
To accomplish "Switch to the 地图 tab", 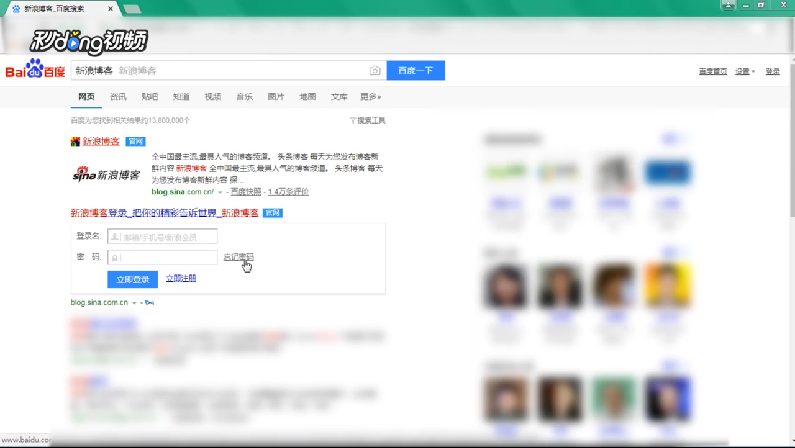I will [308, 97].
